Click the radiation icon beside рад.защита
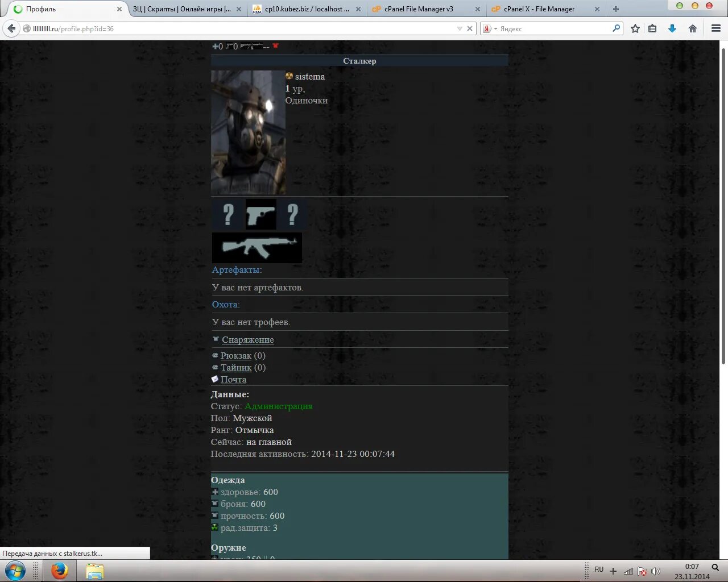The width and height of the screenshot is (728, 582). [x=215, y=527]
